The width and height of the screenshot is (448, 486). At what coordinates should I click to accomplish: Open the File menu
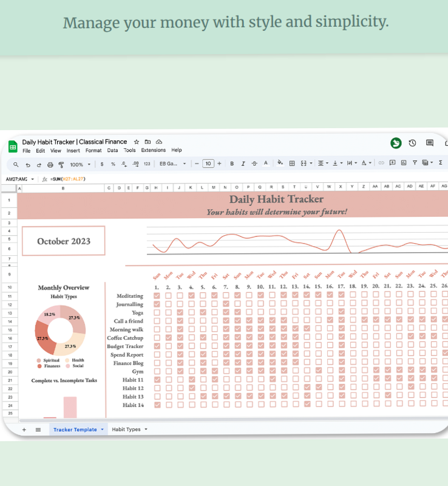[27, 151]
